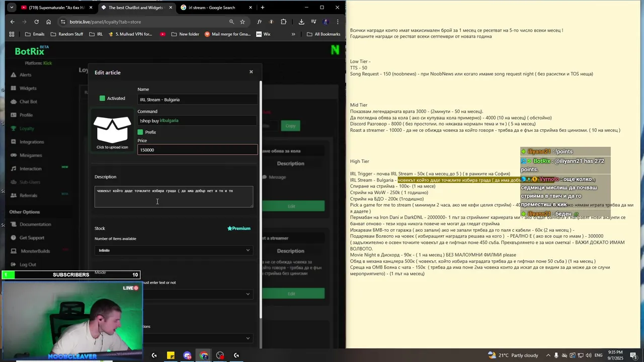
Task: Open the Extensions puzzle icon
Action: click(x=284, y=22)
